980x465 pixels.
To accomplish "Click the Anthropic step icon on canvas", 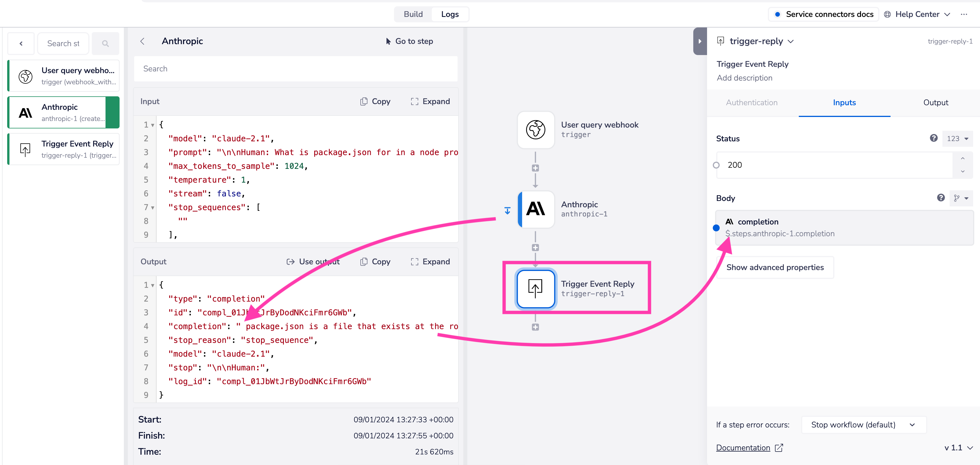I will tap(536, 209).
